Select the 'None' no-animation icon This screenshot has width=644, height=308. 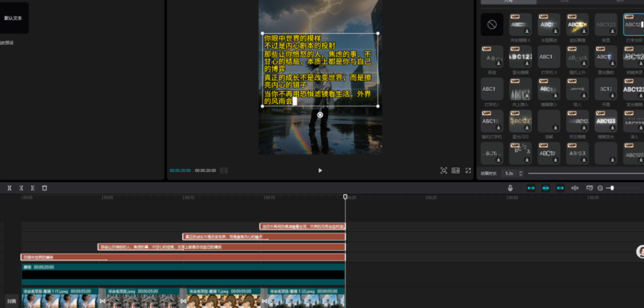pyautogui.click(x=492, y=25)
